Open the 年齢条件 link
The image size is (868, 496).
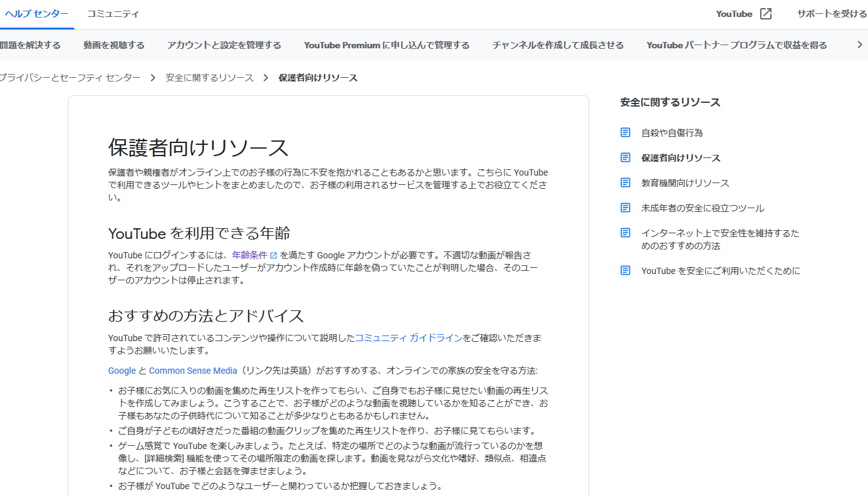tap(249, 256)
